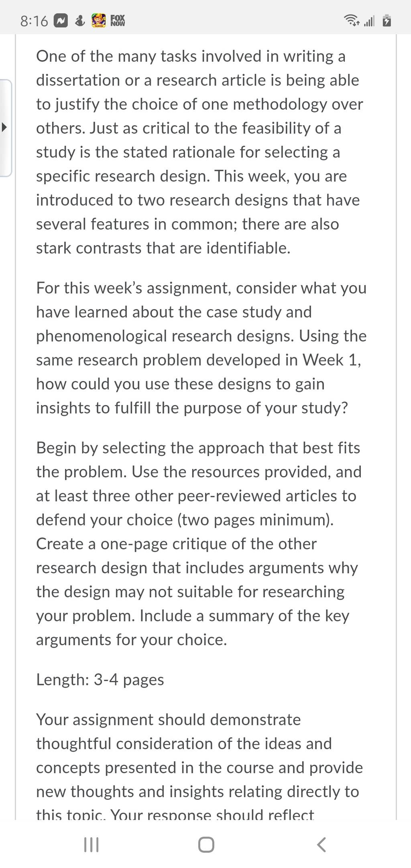This screenshot has height=868, width=411.
Task: Tap the Wi-Fi status icon
Action: point(352,20)
